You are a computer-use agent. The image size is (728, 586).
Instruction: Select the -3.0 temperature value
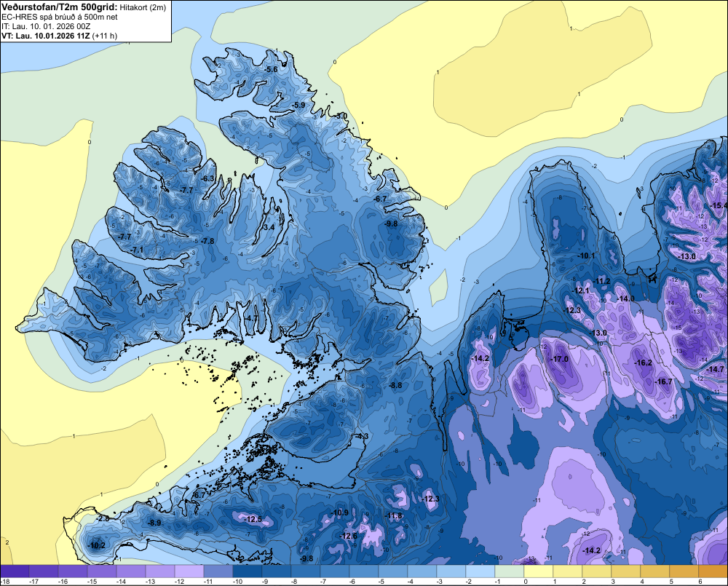pyautogui.click(x=341, y=115)
